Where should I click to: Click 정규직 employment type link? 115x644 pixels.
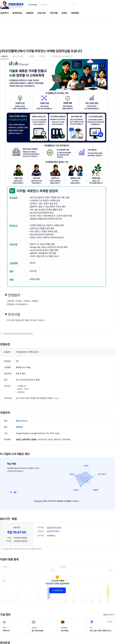18,367
